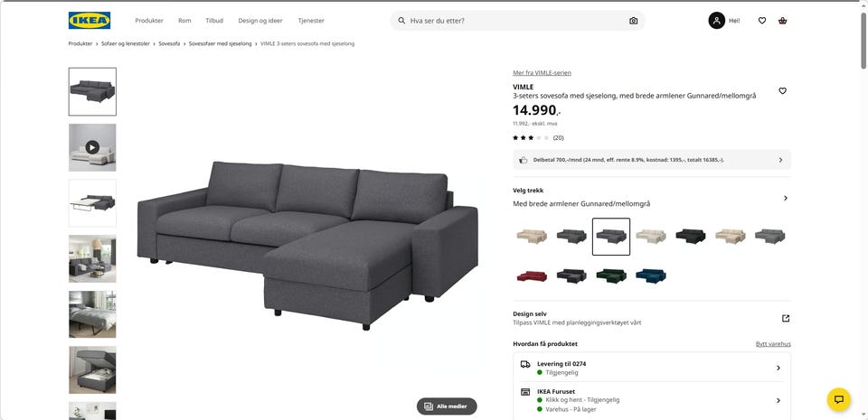Expand the Velg trekk cover options

(652, 197)
